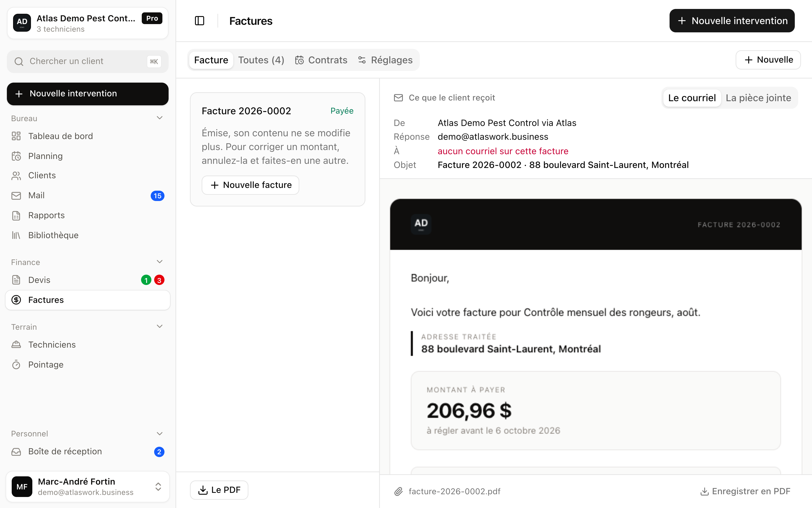Click the MF user avatar
The height and width of the screenshot is (508, 812).
[22, 486]
